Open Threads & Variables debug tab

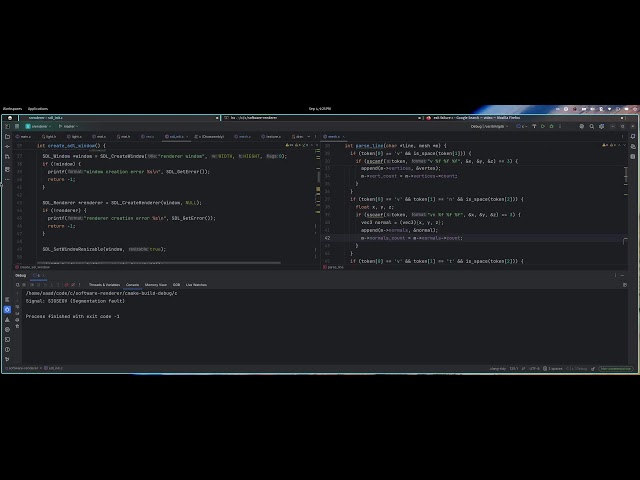point(104,285)
